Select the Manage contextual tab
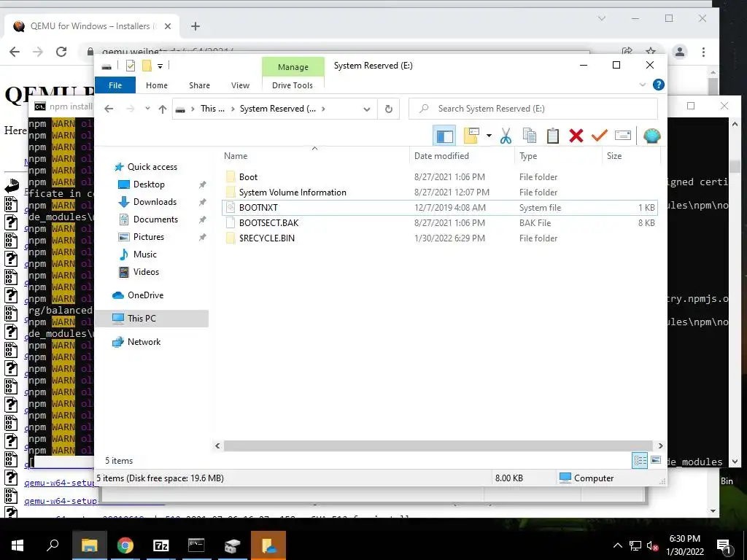The height and width of the screenshot is (560, 747). click(293, 67)
